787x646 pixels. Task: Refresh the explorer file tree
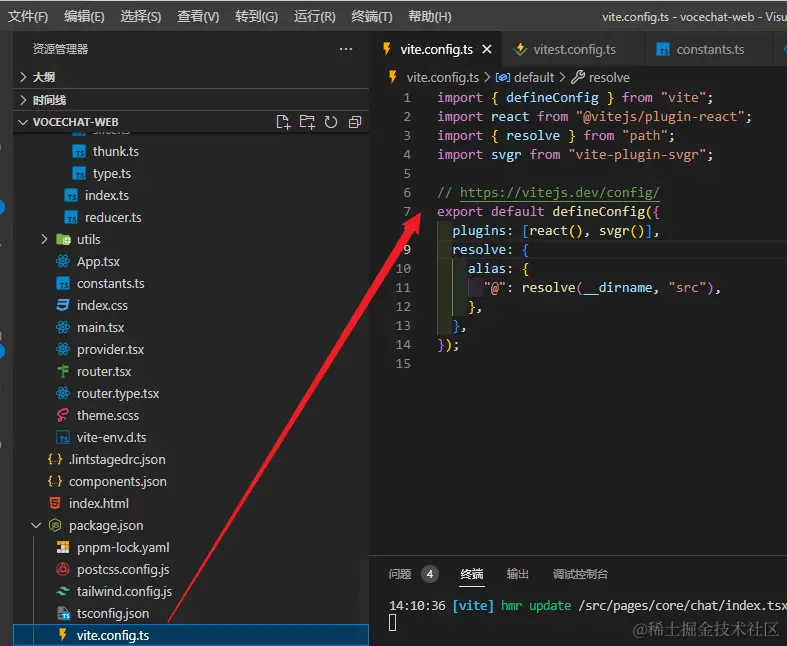point(331,122)
